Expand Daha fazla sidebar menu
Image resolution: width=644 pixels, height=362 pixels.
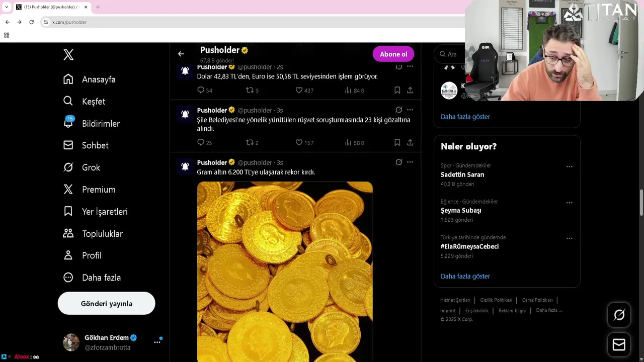pos(92,278)
